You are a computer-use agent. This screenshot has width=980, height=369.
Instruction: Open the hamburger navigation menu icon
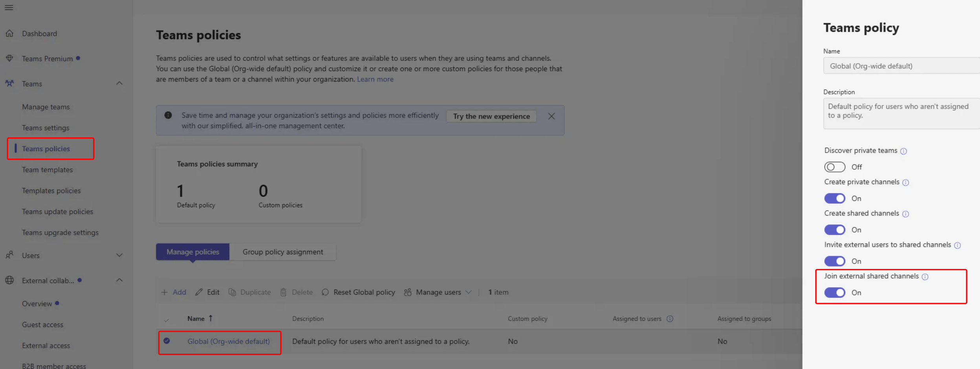[x=9, y=7]
